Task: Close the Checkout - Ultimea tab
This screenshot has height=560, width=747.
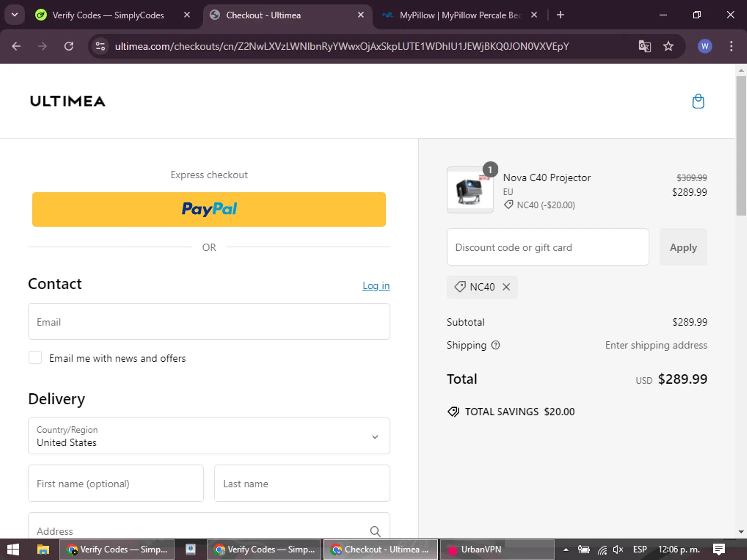Action: point(361,15)
